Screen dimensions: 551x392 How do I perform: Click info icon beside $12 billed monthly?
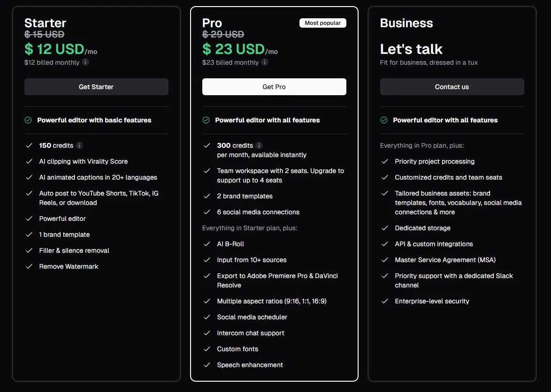pyautogui.click(x=85, y=62)
